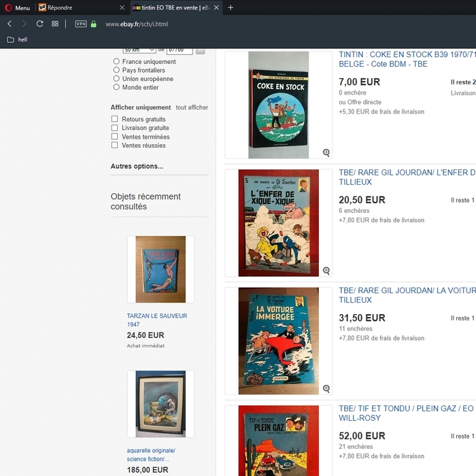476x476 pixels.
Task: Open a new tab with plus icon
Action: pos(231,7)
